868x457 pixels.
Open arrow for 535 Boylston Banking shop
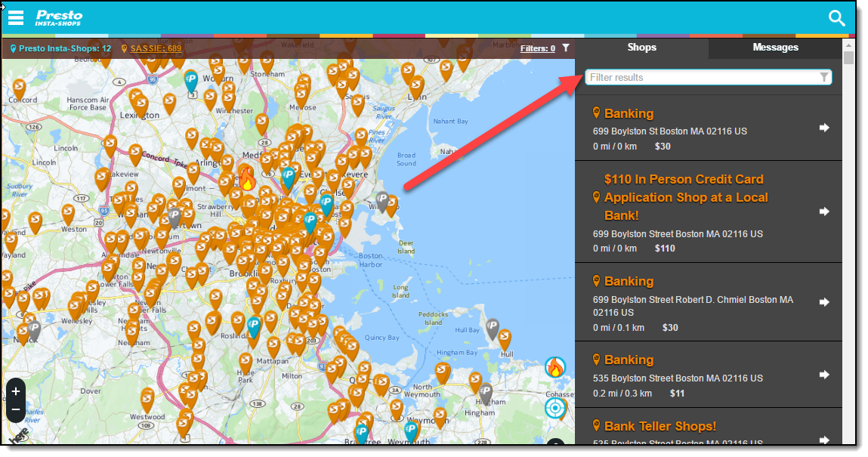pyautogui.click(x=824, y=375)
